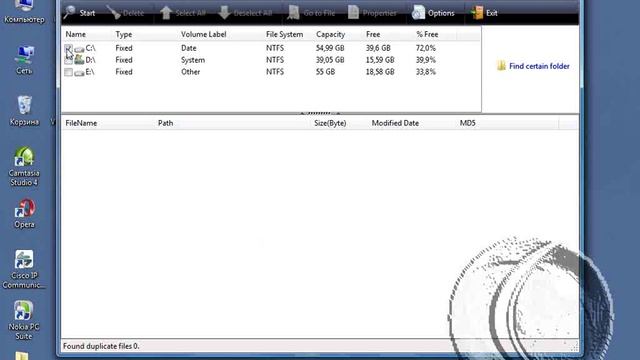Click the 54,99 GB capacity value
640x360 pixels.
point(330,48)
